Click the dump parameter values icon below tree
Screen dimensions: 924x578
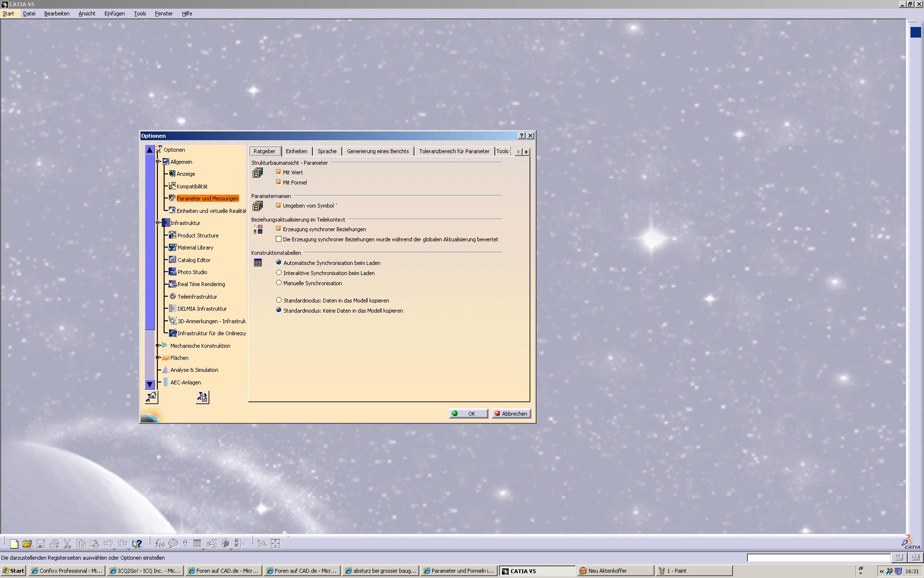point(203,397)
